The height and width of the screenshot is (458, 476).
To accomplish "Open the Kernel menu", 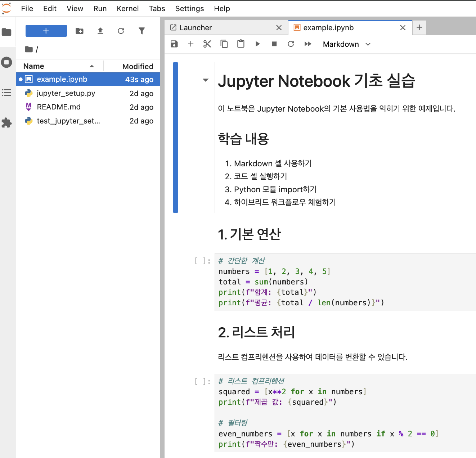I will 128,9.
